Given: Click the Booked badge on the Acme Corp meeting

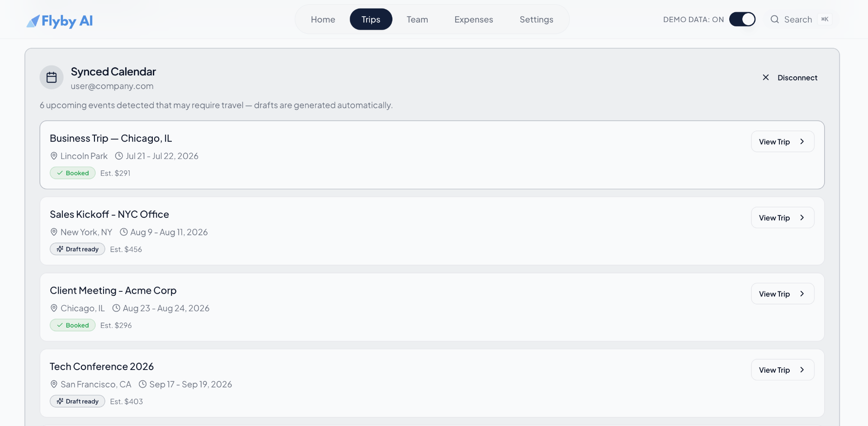Looking at the screenshot, I should (73, 325).
